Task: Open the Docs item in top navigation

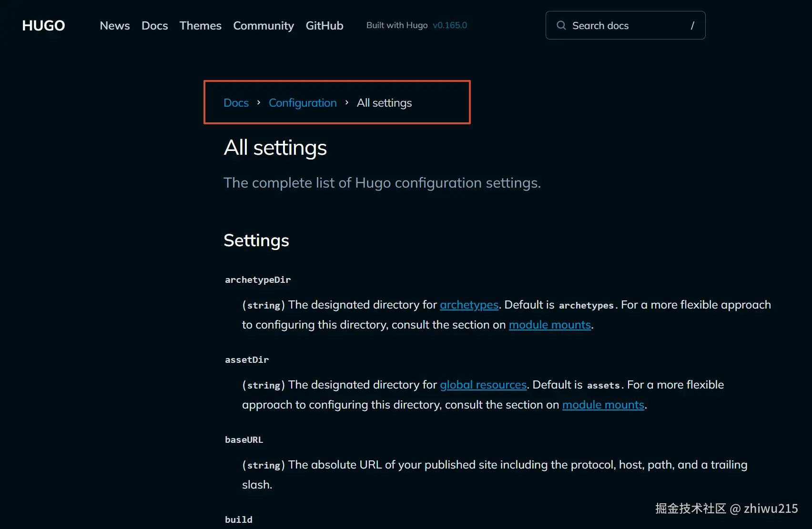Action: tap(155, 25)
